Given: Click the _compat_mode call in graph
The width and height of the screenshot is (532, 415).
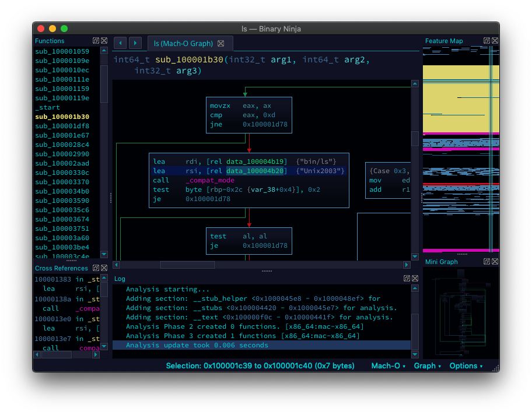Looking at the screenshot, I should click(209, 180).
